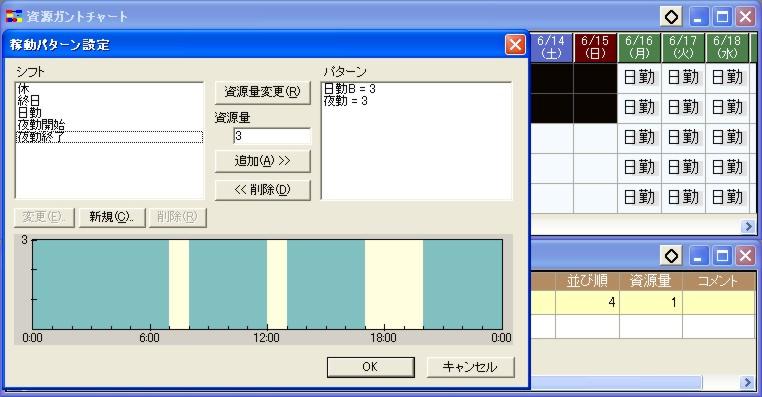Click the diamond icon in Gantt chart title bar
Image resolution: width=762 pixels, height=397 pixels.
[x=671, y=17]
